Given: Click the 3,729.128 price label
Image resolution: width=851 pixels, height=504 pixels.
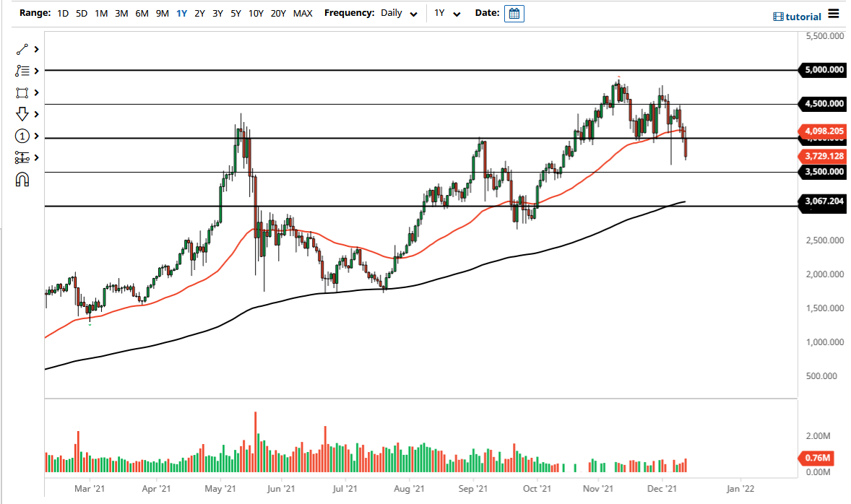Looking at the screenshot, I should tap(823, 156).
